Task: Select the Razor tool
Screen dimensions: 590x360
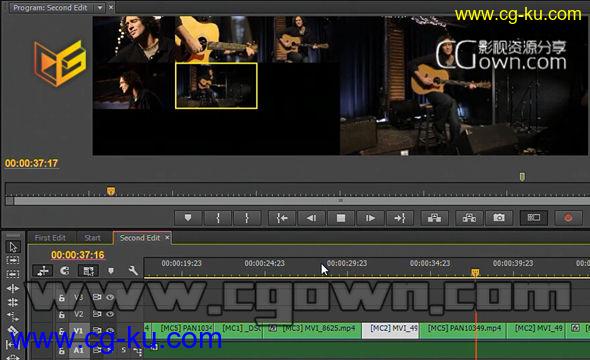Action: click(12, 331)
